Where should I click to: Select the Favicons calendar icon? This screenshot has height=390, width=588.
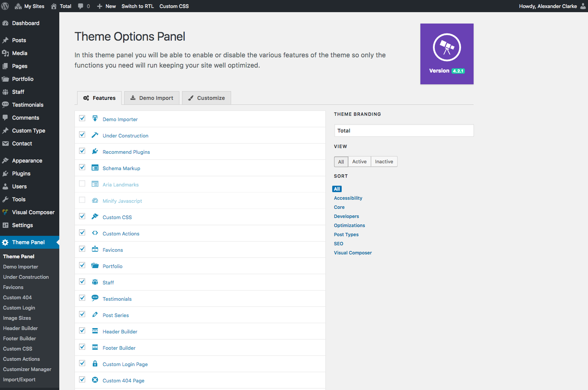click(x=95, y=249)
